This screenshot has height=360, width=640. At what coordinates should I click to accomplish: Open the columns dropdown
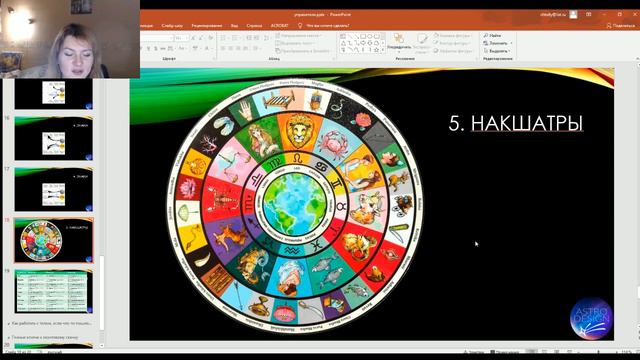(257, 49)
